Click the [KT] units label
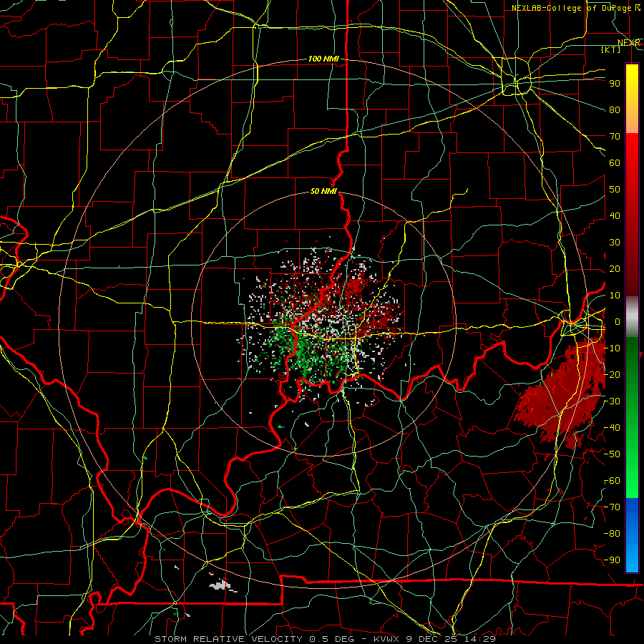This screenshot has height=644, width=644. [x=611, y=49]
